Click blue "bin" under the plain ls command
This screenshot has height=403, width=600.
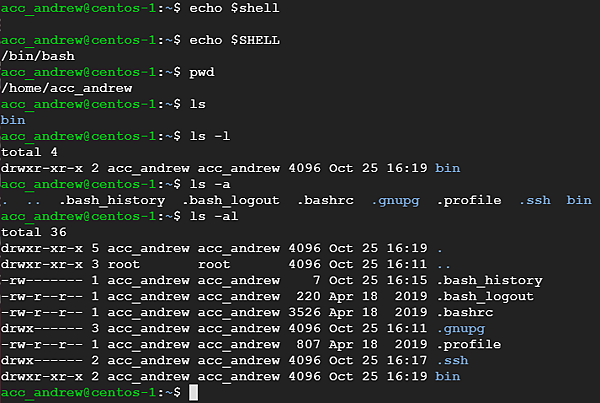click(14, 120)
